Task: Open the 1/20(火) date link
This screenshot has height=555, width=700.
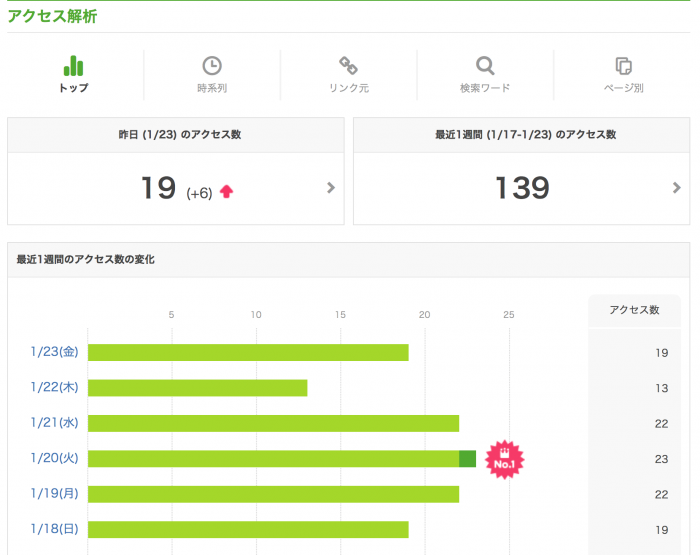Action: [x=54, y=458]
